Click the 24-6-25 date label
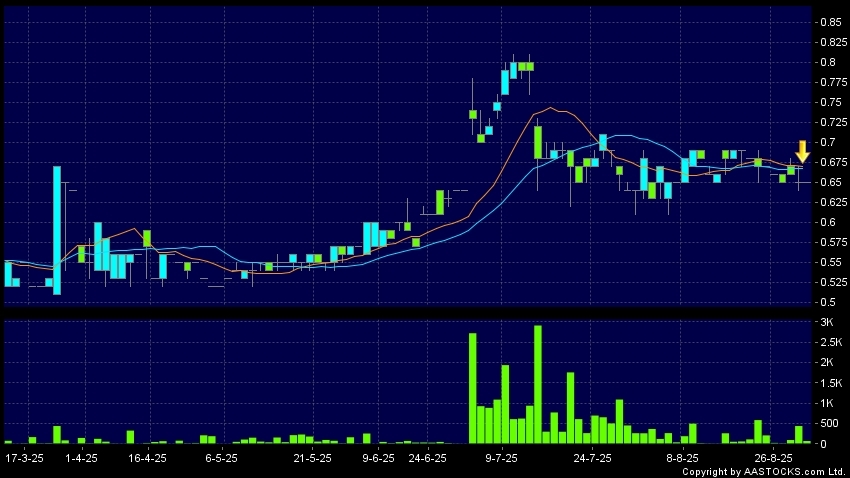Screen dimensions: 850x478 tap(428, 458)
